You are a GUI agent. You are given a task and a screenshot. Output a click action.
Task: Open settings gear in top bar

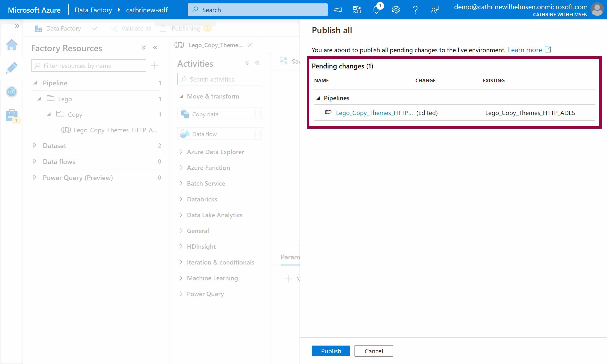pos(396,10)
